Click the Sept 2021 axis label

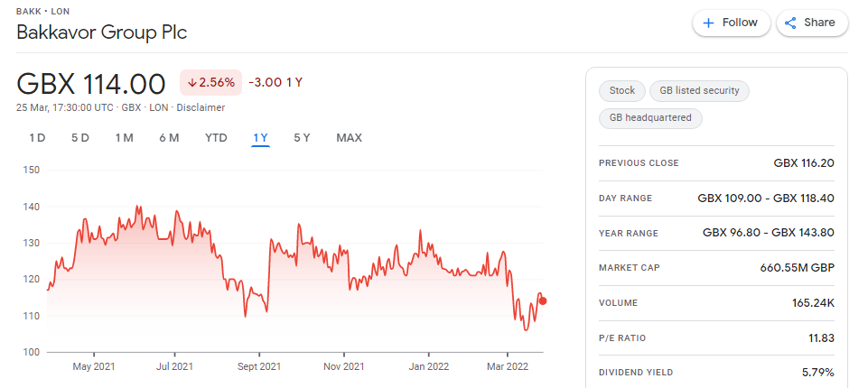pyautogui.click(x=259, y=366)
